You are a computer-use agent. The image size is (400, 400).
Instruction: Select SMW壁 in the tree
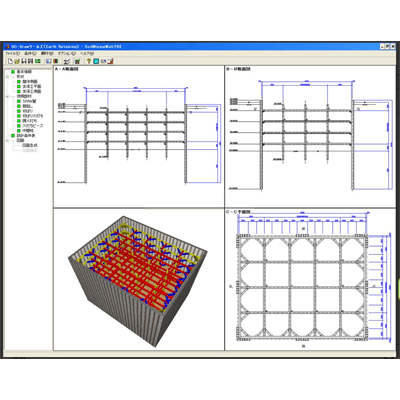[x=29, y=101]
